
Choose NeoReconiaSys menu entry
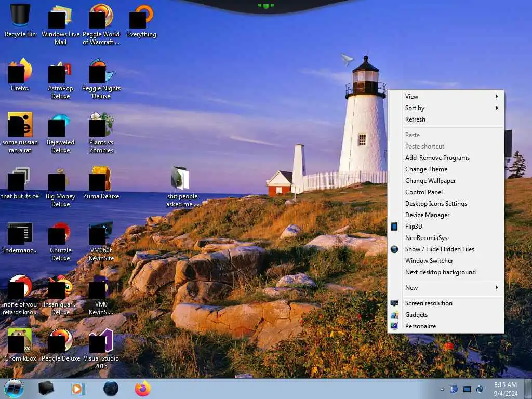(446, 238)
